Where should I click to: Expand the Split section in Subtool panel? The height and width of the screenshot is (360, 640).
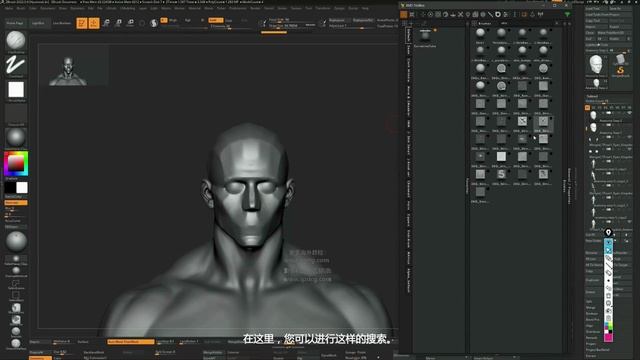(x=589, y=301)
